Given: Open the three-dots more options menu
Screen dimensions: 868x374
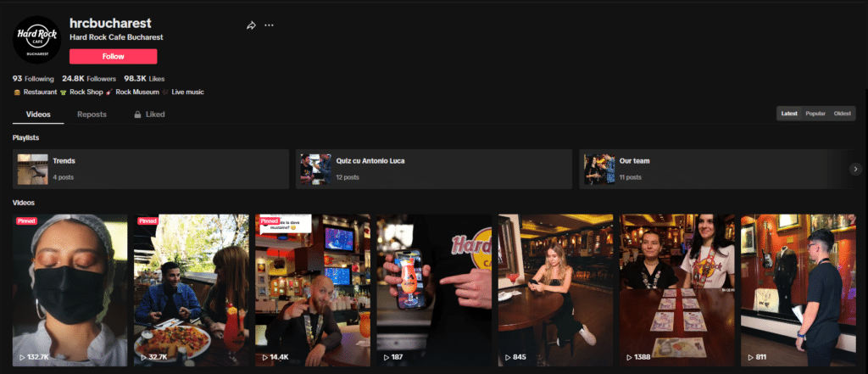Looking at the screenshot, I should pyautogui.click(x=269, y=25).
